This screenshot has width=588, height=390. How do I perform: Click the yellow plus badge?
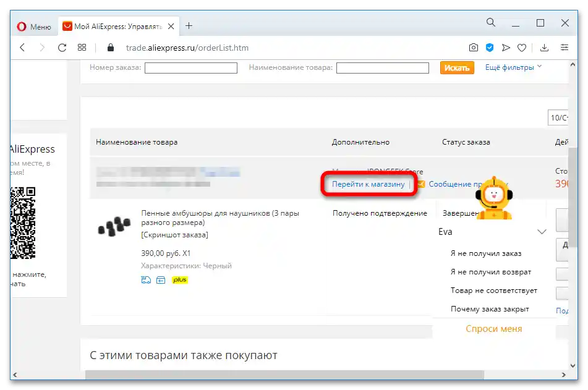point(180,280)
